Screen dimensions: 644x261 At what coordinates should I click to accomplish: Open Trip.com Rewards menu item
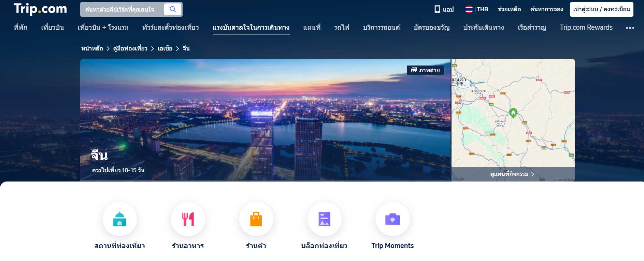pos(586,27)
